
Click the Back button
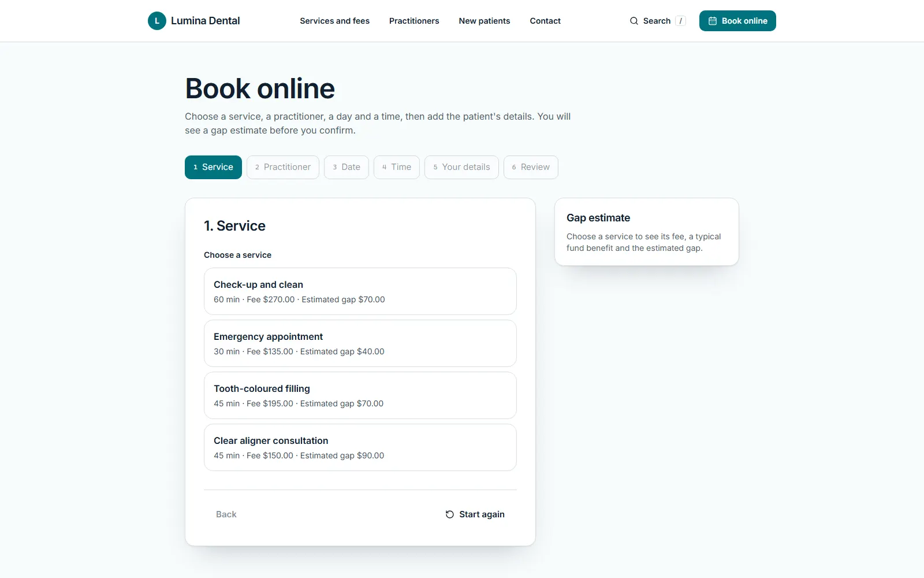pyautogui.click(x=226, y=514)
